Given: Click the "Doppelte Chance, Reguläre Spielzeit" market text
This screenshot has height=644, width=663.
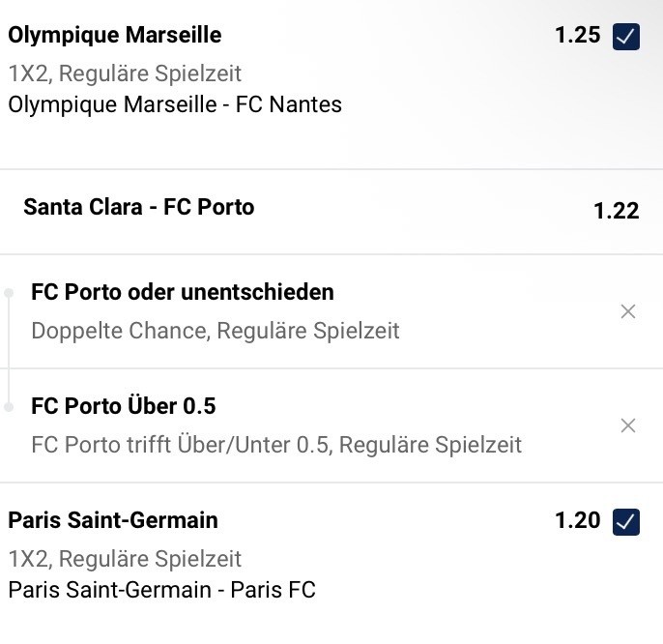Looking at the screenshot, I should pyautogui.click(x=216, y=331).
